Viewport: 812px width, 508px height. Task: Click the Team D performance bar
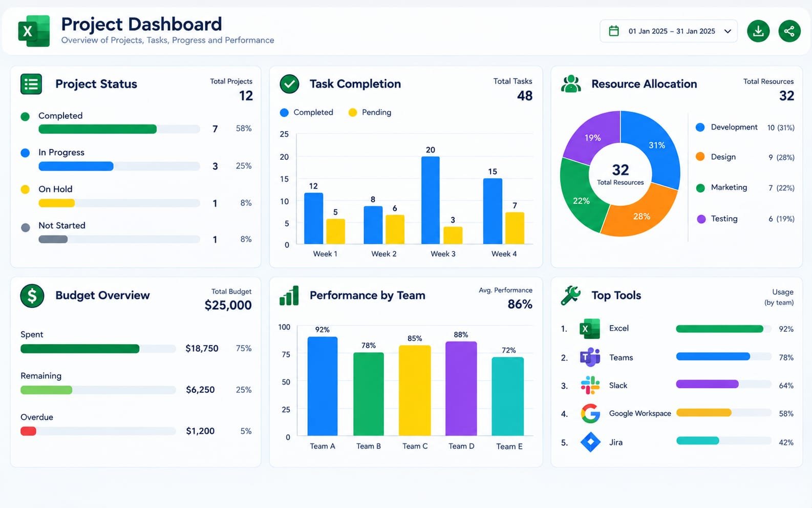pos(461,389)
